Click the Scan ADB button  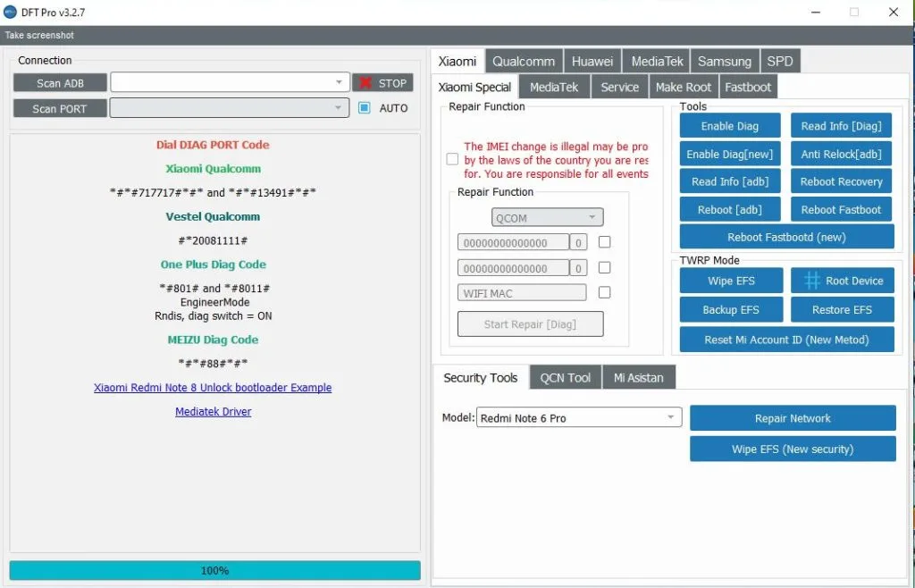pyautogui.click(x=60, y=83)
